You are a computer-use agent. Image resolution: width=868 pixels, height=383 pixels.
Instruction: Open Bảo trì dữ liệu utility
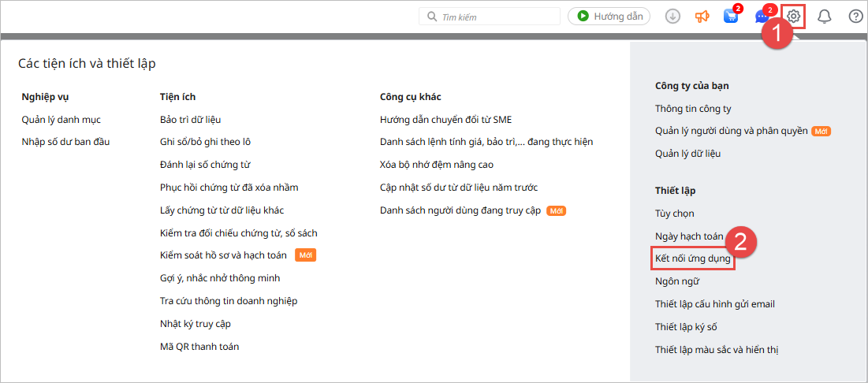pos(190,120)
